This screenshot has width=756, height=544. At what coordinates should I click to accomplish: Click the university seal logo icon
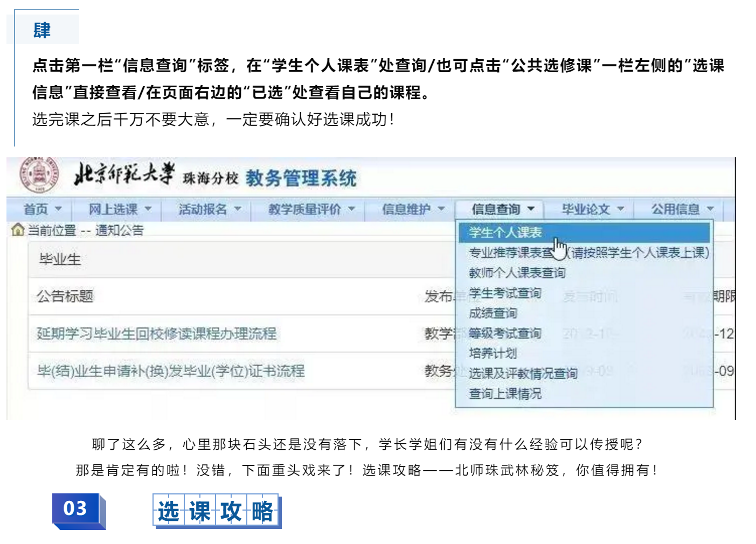pos(38,175)
